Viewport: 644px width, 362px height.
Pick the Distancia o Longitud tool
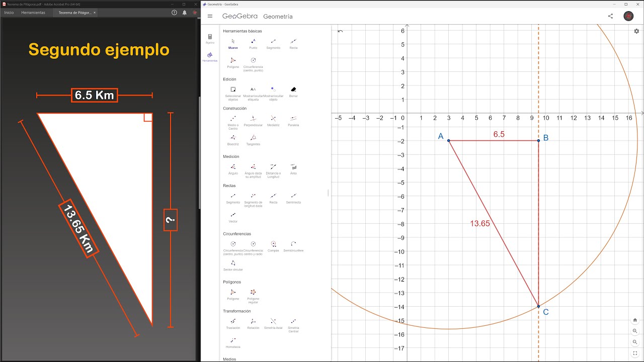[273, 170]
